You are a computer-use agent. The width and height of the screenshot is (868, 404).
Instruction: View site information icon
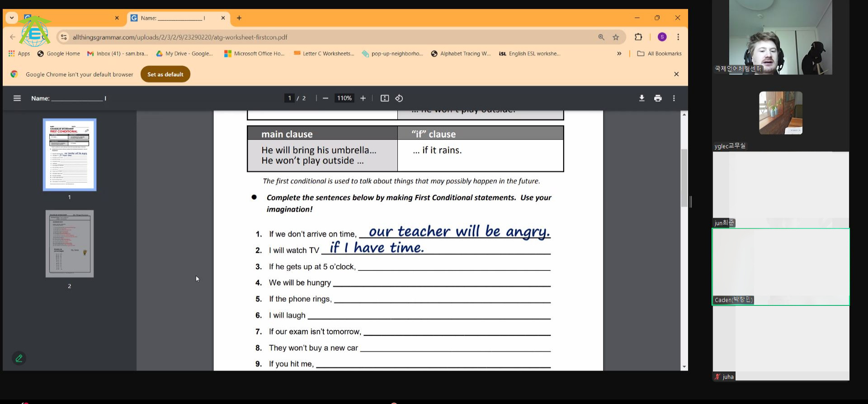(64, 37)
